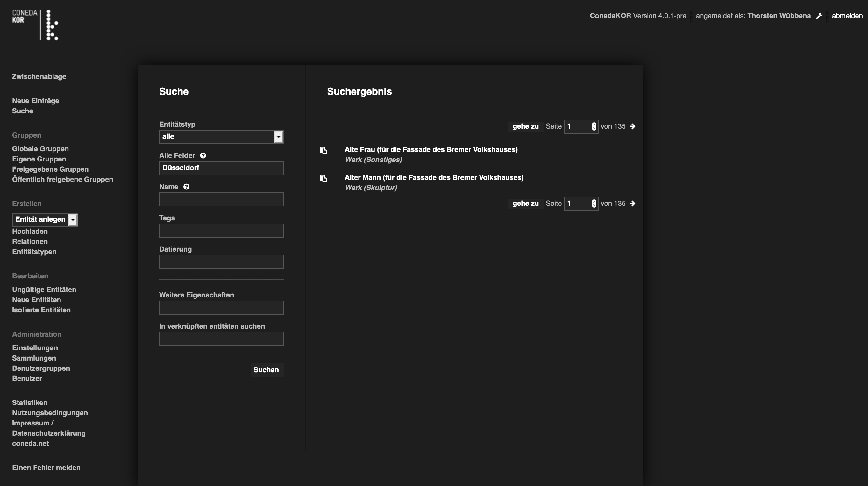Screen dimensions: 868x486
Task: Click the help icon beside Alle Felder
Action: coord(203,155)
